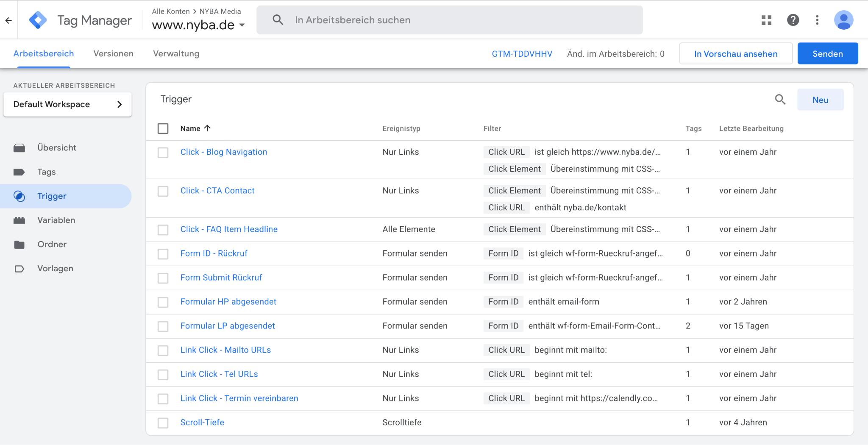Image resolution: width=868 pixels, height=445 pixels.
Task: Open the Google apps grid icon
Action: point(766,20)
